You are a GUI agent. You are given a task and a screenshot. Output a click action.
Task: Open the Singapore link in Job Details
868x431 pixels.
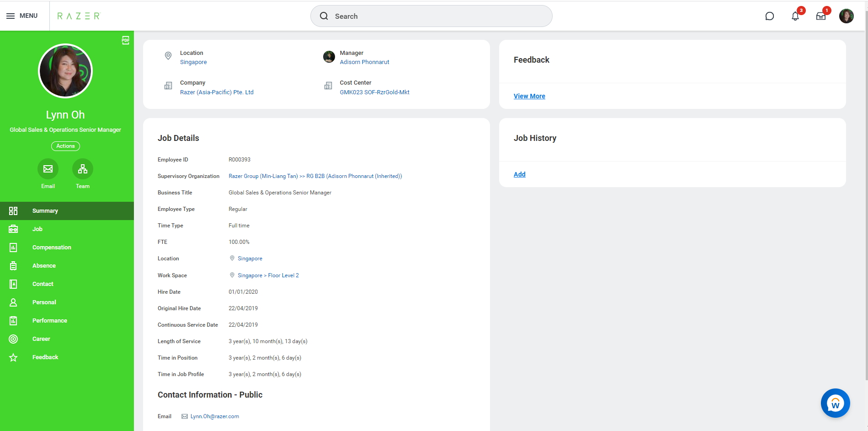coord(250,259)
